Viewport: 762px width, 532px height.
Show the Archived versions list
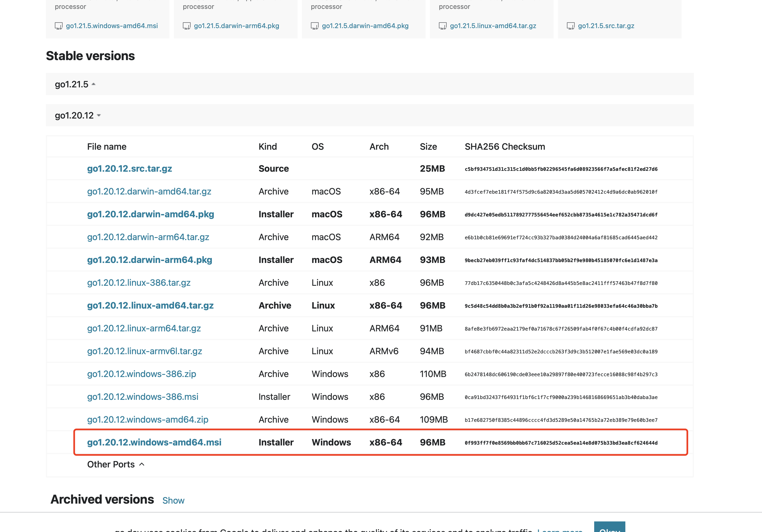coord(173,501)
